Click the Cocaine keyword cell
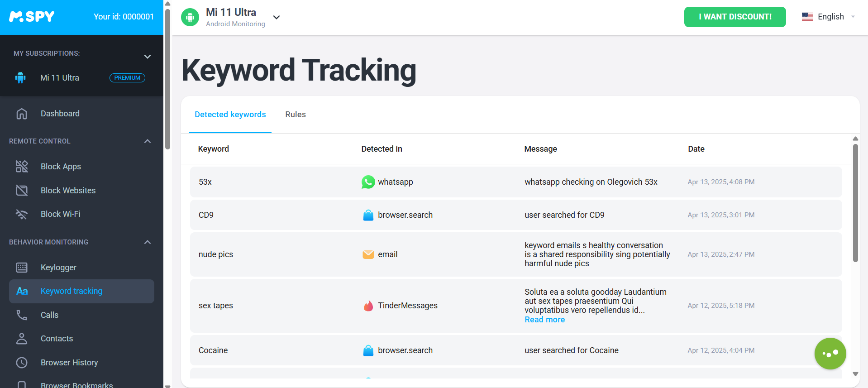This screenshot has height=388, width=868. click(213, 350)
